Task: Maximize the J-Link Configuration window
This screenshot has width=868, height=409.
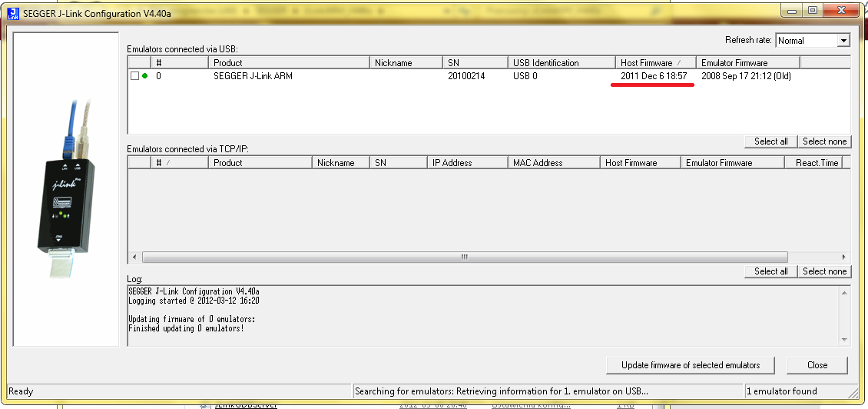Action: (x=812, y=9)
